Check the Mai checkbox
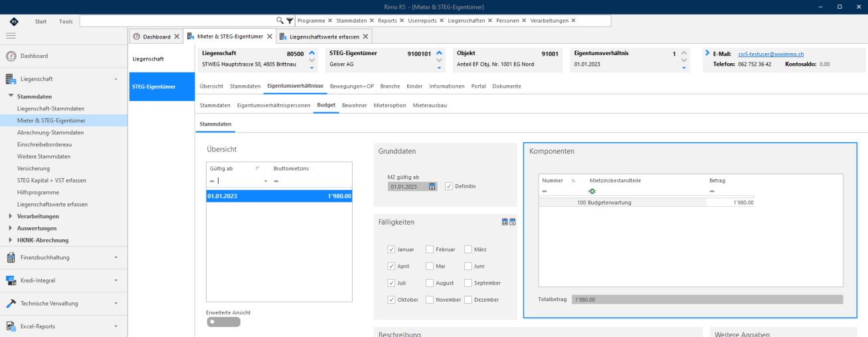 pos(430,266)
